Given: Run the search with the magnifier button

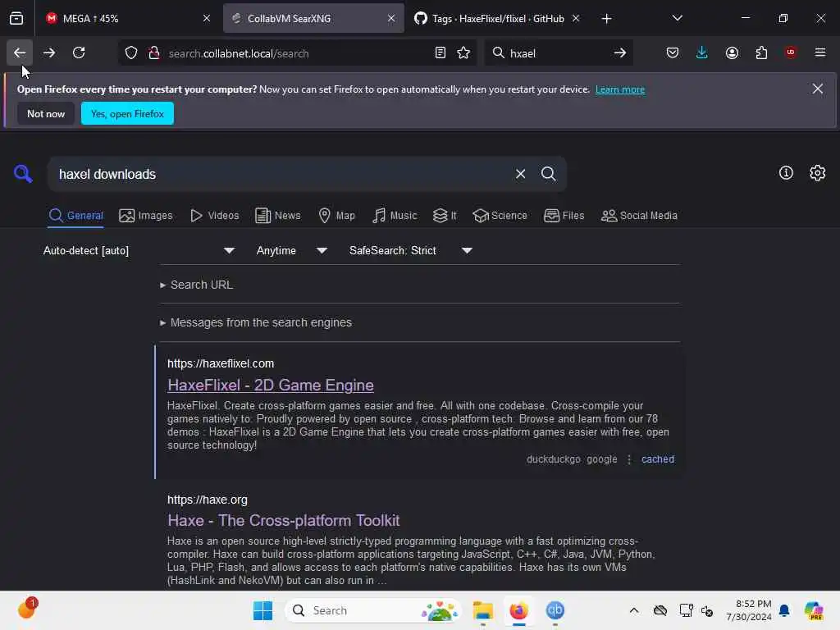Looking at the screenshot, I should point(548,174).
